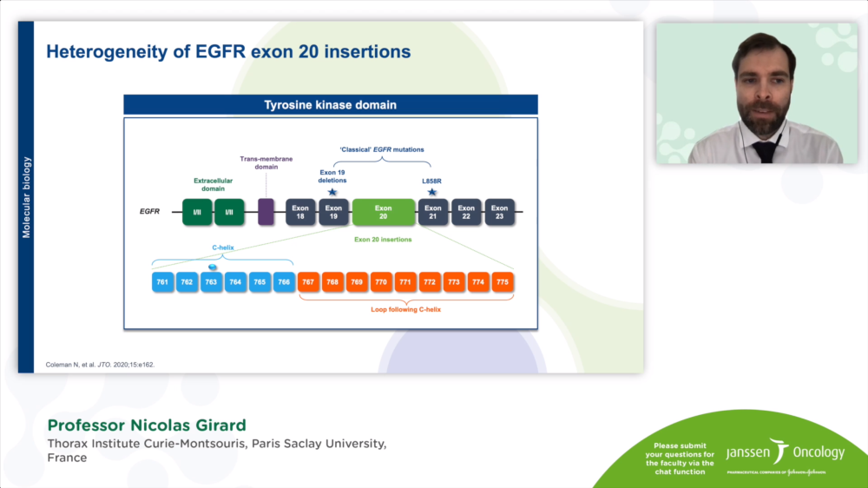The height and width of the screenshot is (488, 868).
Task: Click the blue residue box 761
Action: (162, 282)
